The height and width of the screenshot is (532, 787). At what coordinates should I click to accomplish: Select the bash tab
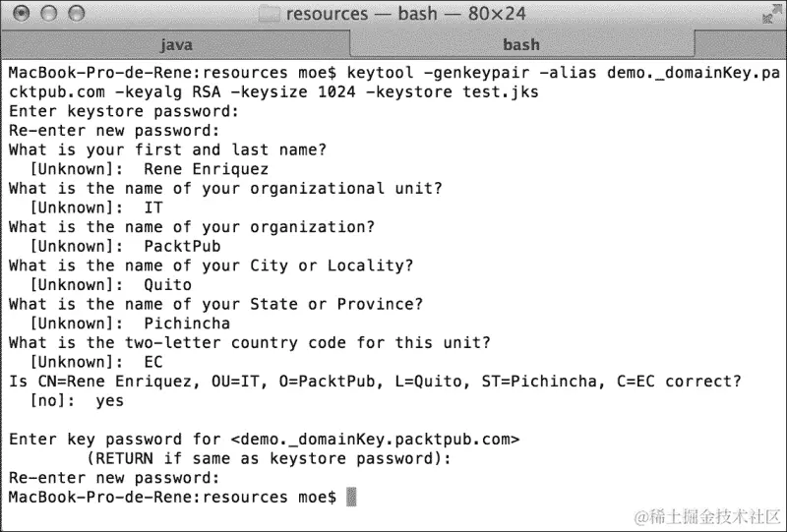521,45
